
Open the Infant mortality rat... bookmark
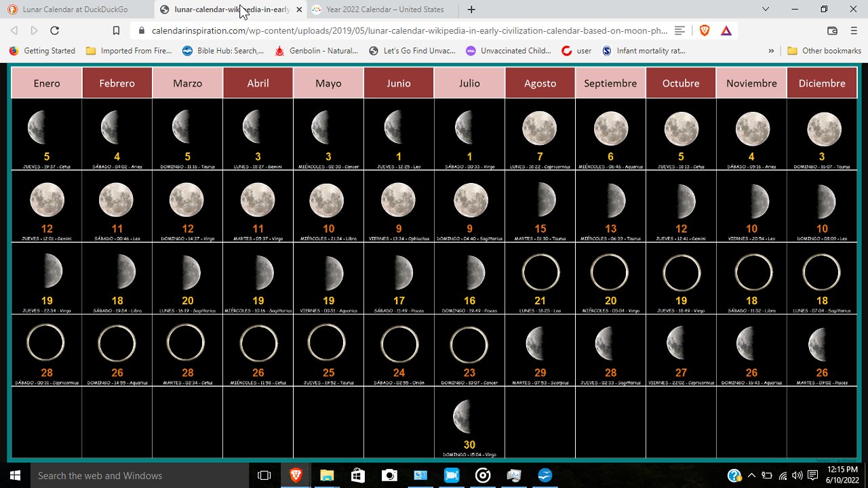pyautogui.click(x=644, y=51)
